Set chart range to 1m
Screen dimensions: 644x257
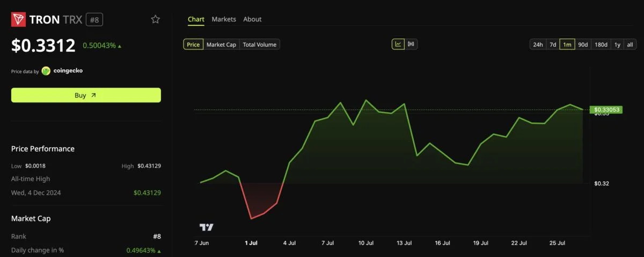(567, 45)
